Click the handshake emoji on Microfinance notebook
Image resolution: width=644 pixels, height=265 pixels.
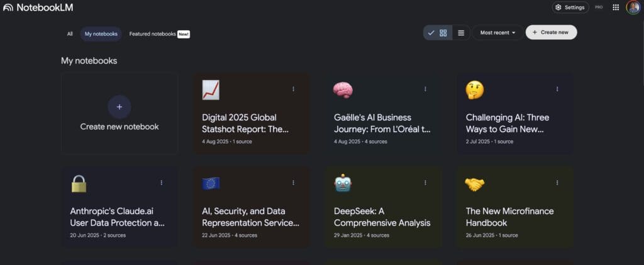tap(475, 184)
